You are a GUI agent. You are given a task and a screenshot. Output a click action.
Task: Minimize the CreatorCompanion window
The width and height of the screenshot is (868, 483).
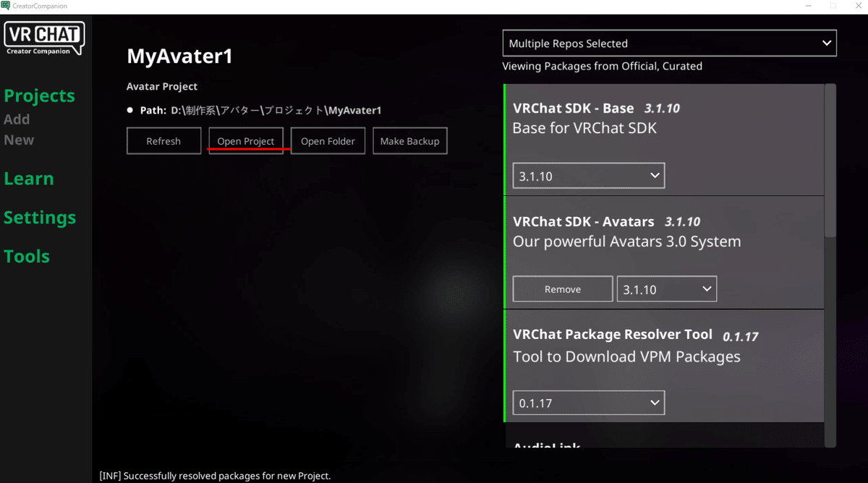(807, 6)
